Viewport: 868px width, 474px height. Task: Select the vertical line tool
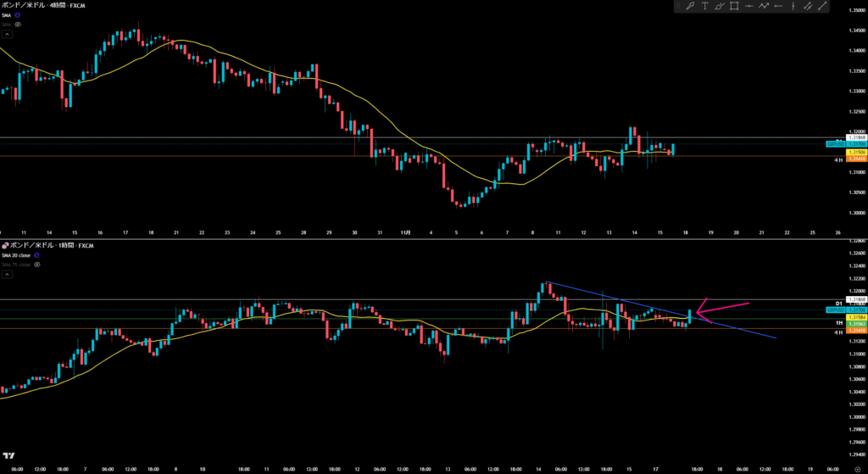click(x=793, y=7)
